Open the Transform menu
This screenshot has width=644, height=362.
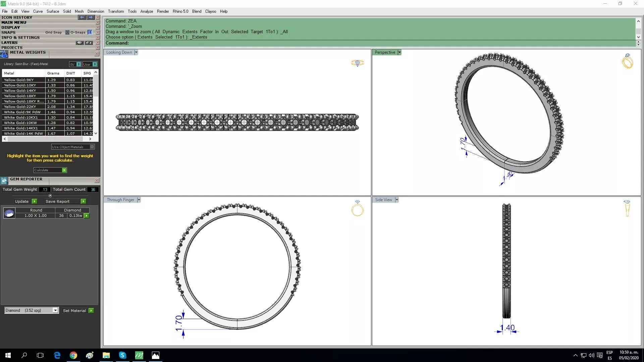pyautogui.click(x=116, y=11)
